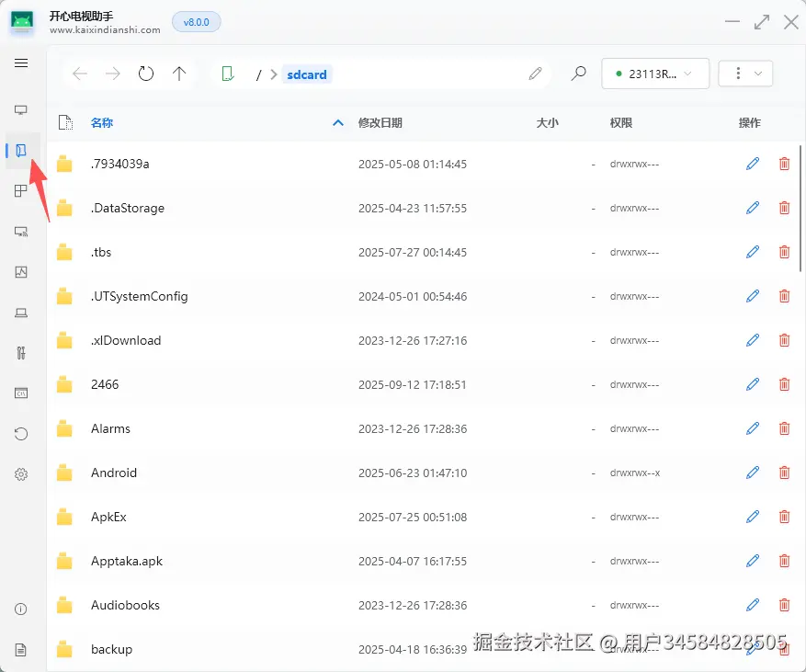The height and width of the screenshot is (672, 806).
Task: Rename the Audiobooks folder
Action: (753, 605)
